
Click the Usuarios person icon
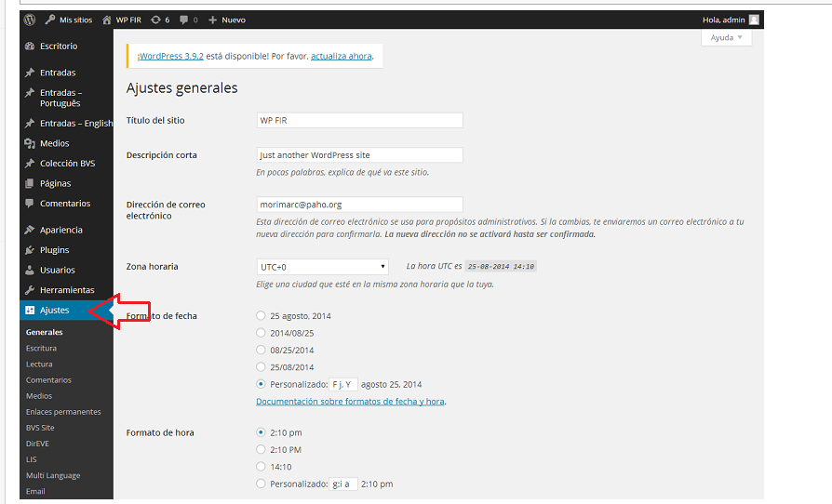tap(30, 271)
